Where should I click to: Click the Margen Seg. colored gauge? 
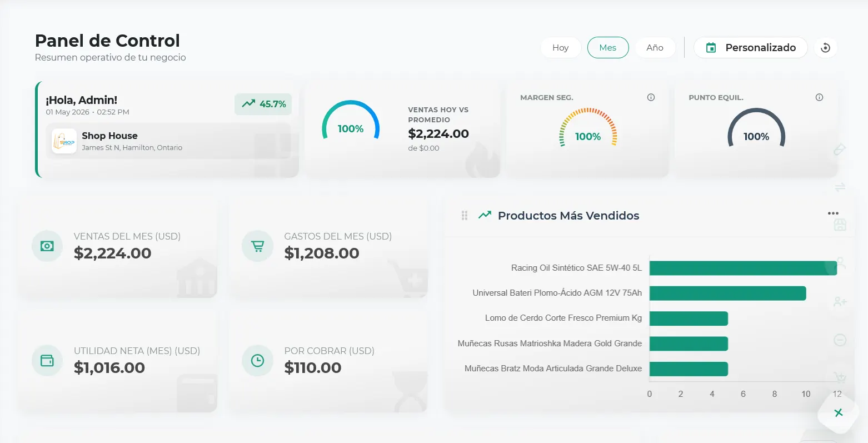tap(588, 127)
